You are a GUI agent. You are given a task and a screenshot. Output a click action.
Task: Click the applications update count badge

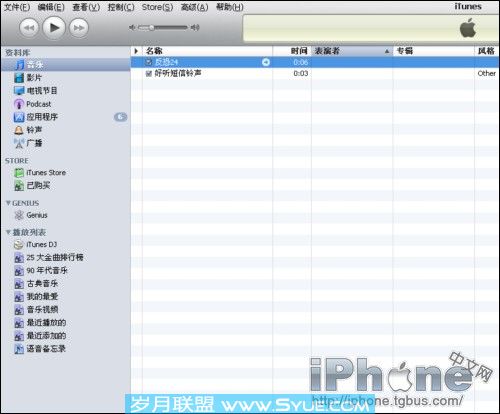tap(120, 117)
